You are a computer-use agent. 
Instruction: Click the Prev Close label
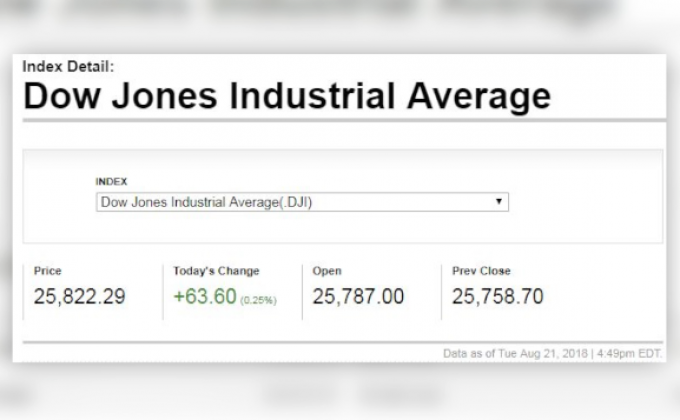click(x=481, y=271)
